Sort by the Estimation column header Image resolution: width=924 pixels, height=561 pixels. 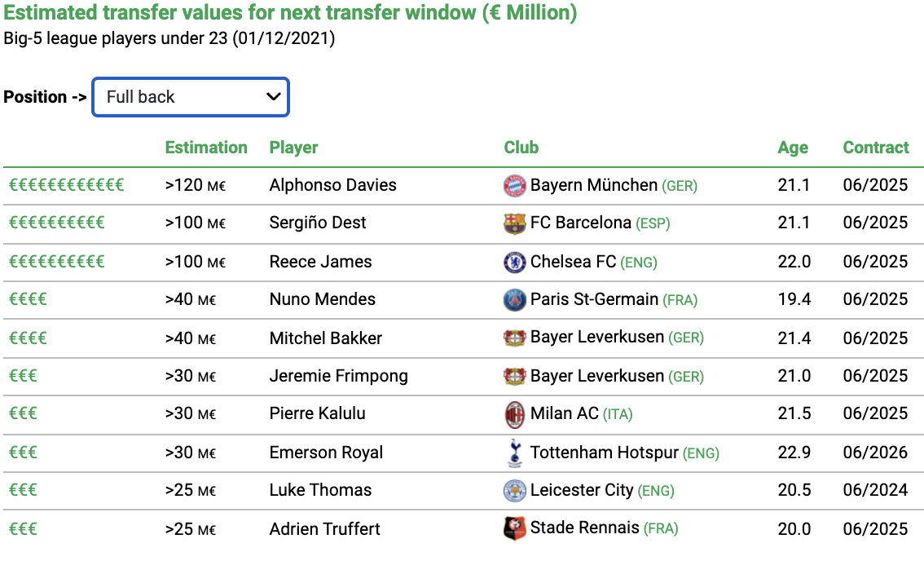[x=205, y=148]
